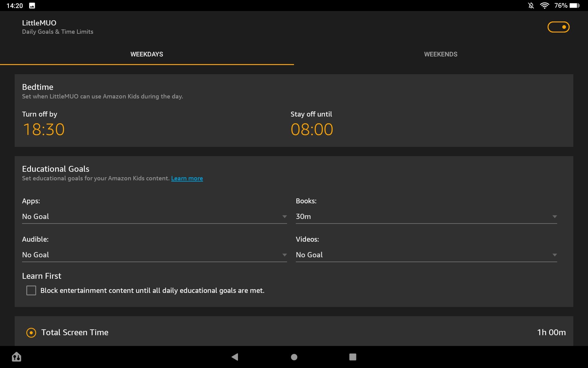
Task: Tap the battery status icon
Action: [x=575, y=6]
